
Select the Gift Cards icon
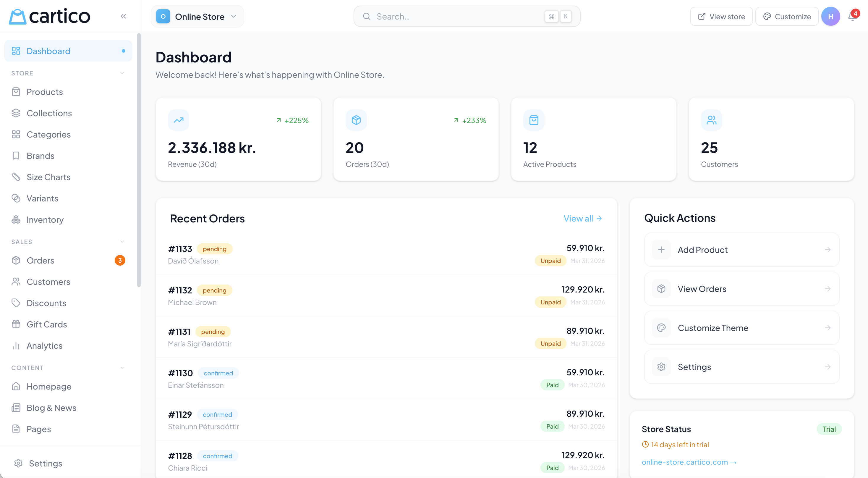click(16, 324)
